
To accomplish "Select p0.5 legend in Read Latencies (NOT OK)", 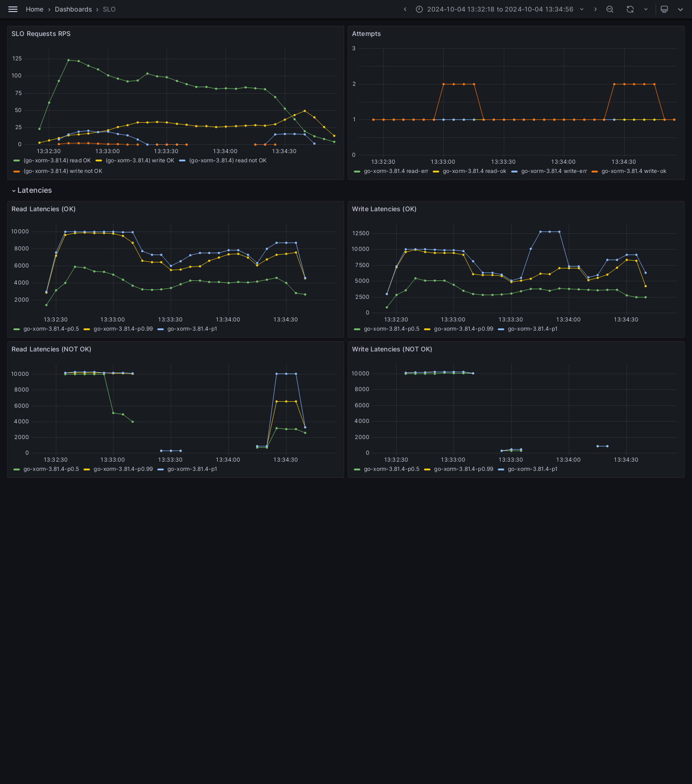I will tap(51, 469).
